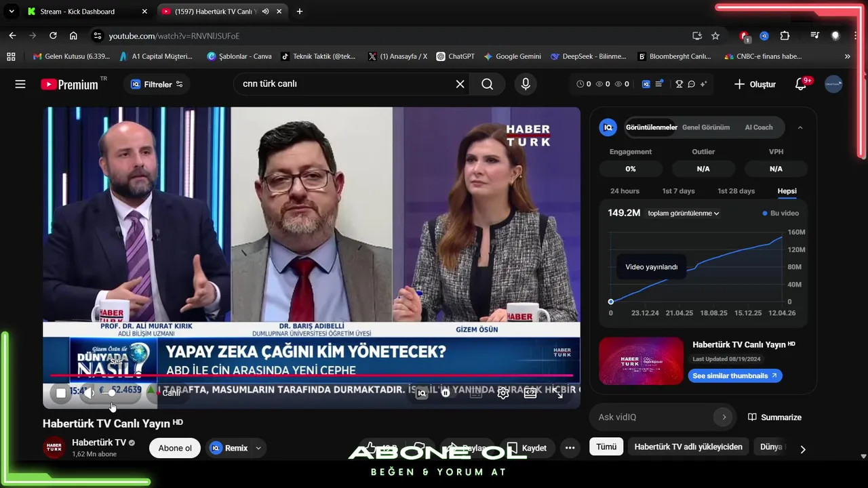
Task: Mute the Habertürk tab audio icon
Action: [x=266, y=12]
